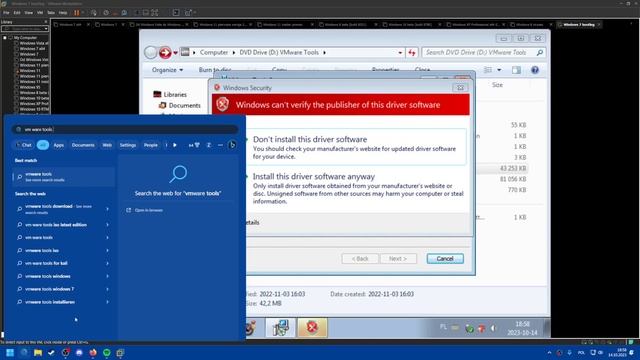Choose Install this driver software anyway

coord(355,188)
